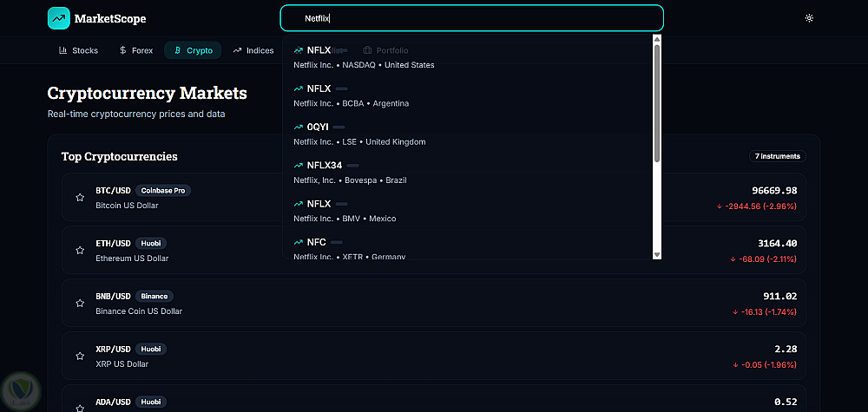Screen dimensions: 868x412
Task: Click the star icon beside XRP/USD
Action: point(80,356)
